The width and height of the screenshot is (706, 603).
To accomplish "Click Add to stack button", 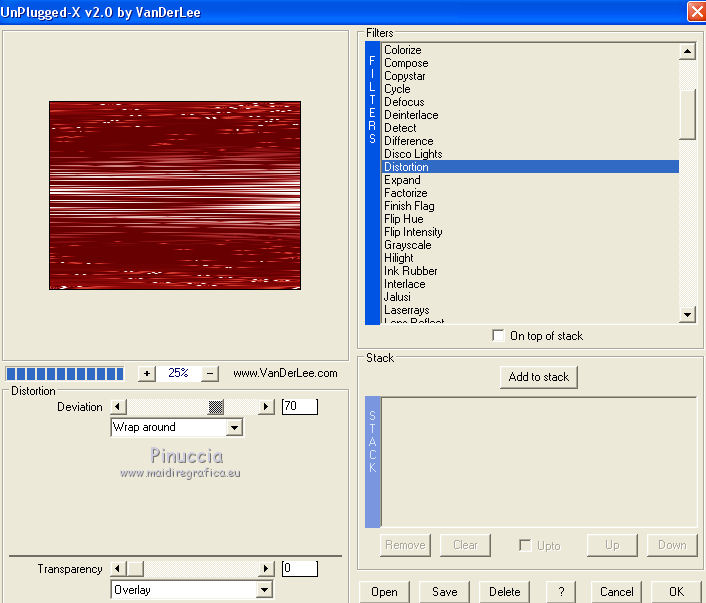I will click(x=539, y=377).
